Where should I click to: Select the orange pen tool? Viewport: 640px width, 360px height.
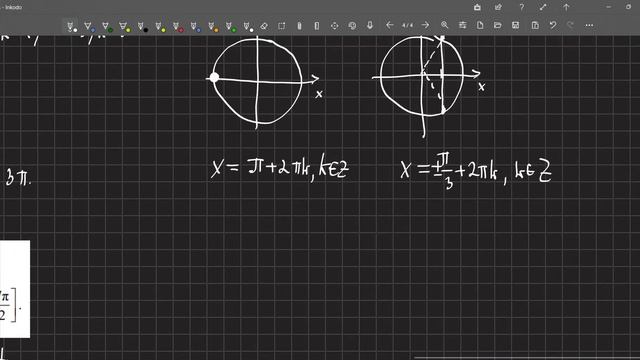[x=213, y=26]
